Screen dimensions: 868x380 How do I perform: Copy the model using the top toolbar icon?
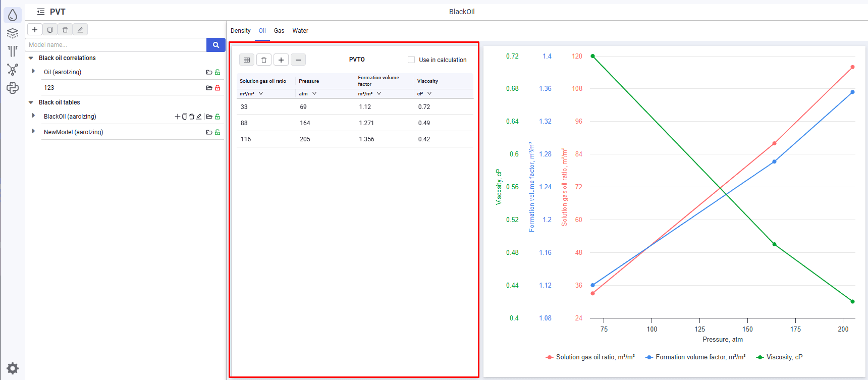tap(50, 30)
